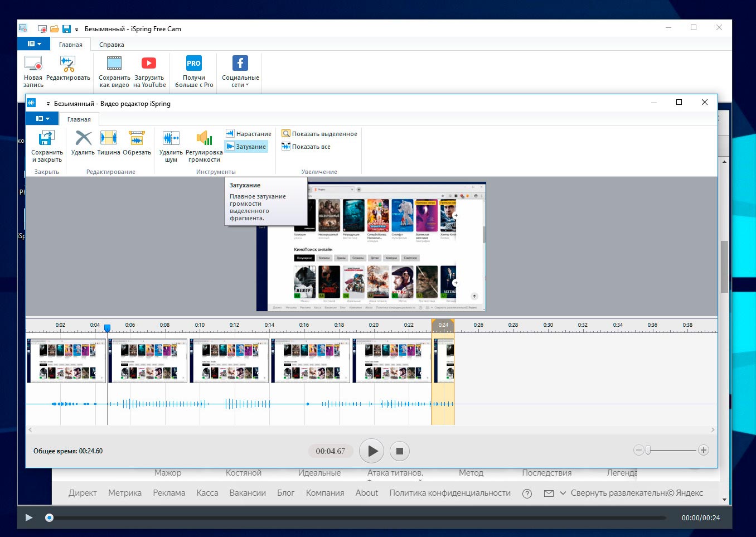The image size is (756, 537).
Task: Click the footer mail envelope icon
Action: pos(549,493)
